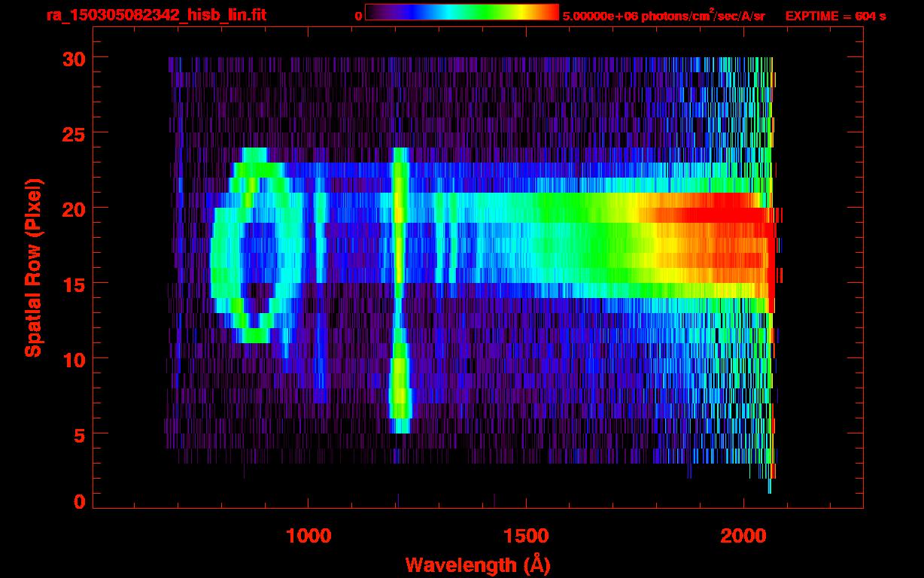Click the x-axis tick label 2000

point(743,536)
